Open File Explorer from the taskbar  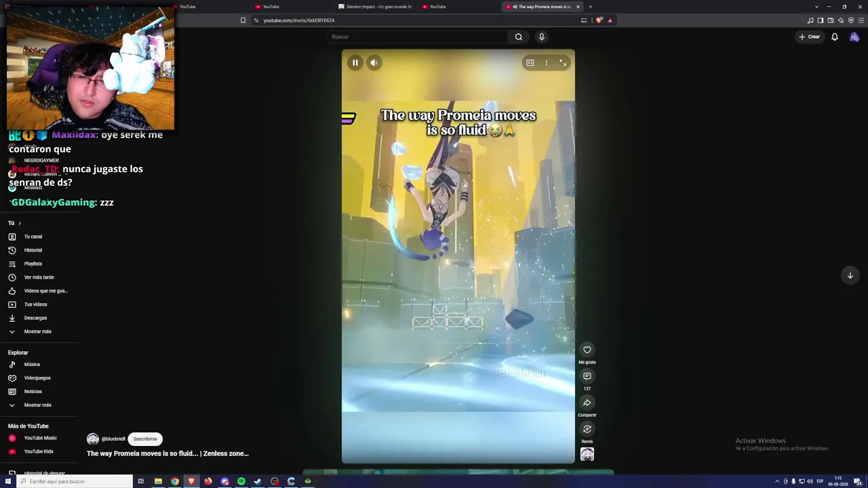(x=158, y=481)
